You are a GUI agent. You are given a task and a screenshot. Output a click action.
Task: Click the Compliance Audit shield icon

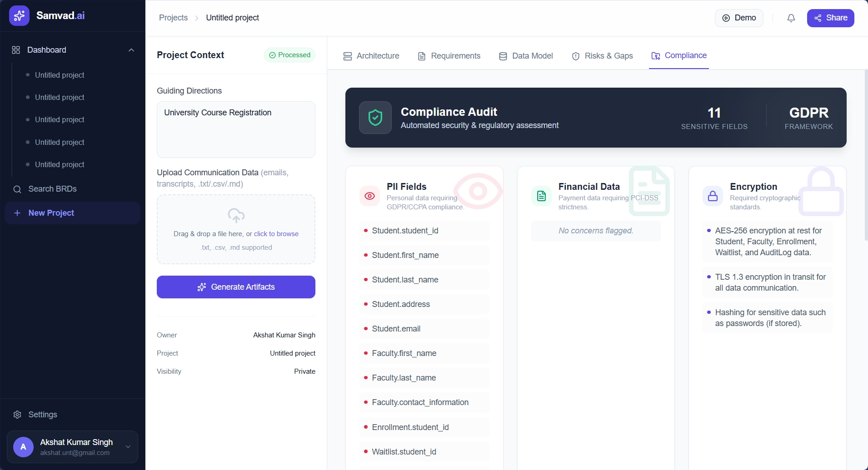[x=375, y=118]
